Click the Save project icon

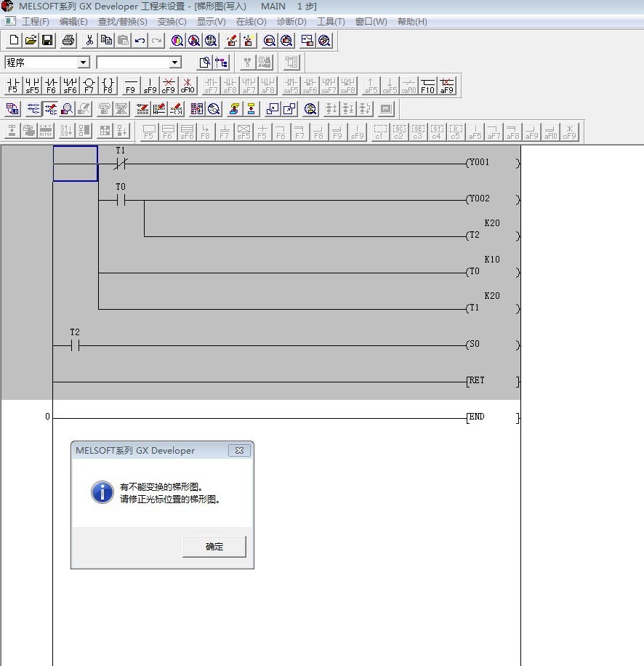coord(47,41)
